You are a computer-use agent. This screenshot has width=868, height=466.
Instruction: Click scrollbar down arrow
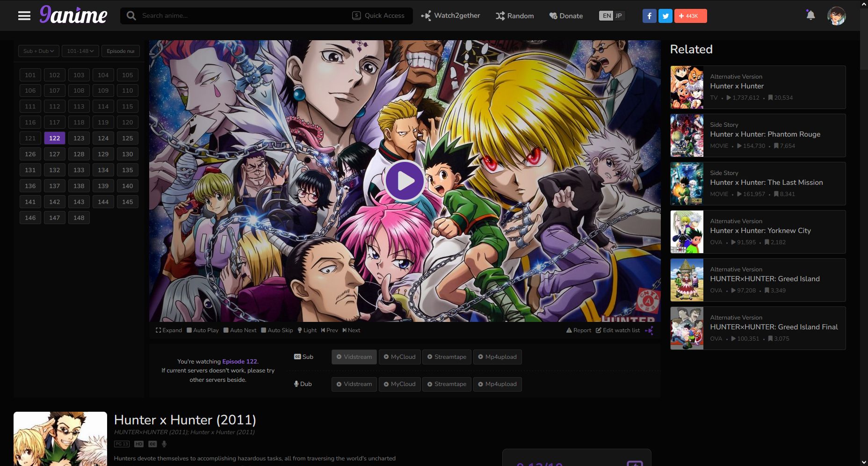(863, 462)
